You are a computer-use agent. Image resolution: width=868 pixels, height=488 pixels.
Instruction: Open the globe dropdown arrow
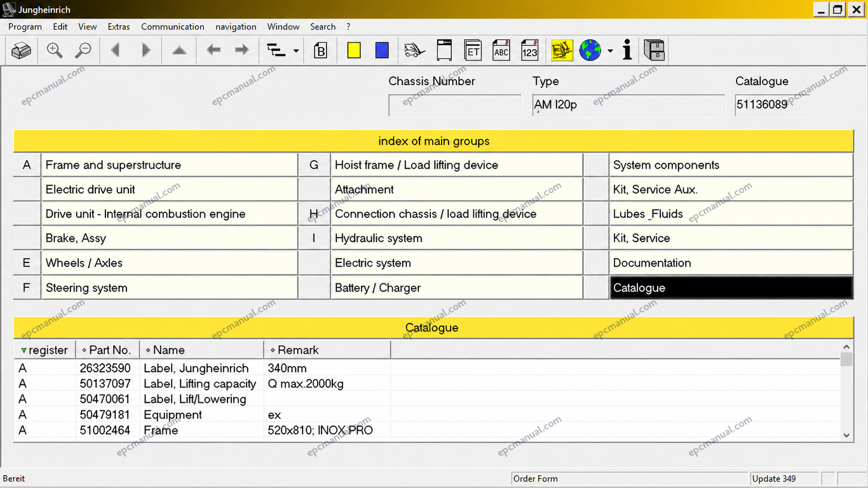click(610, 51)
